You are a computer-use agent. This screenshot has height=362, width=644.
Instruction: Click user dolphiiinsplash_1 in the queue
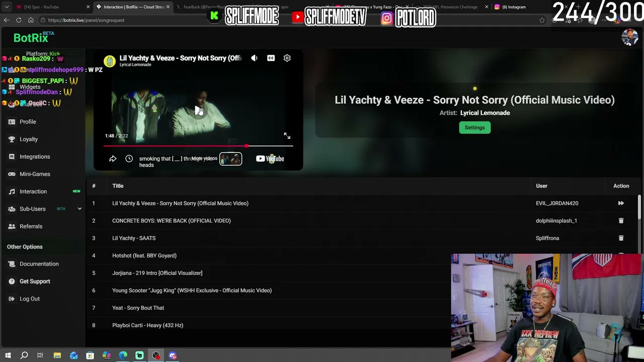556,221
